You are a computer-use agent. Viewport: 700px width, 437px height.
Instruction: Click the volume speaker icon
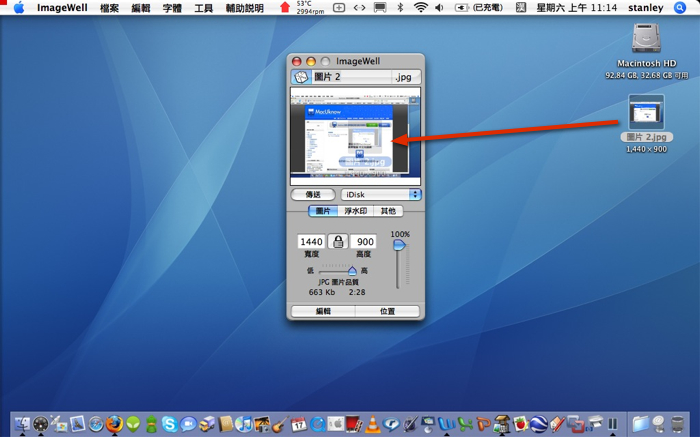pyautogui.click(x=439, y=7)
